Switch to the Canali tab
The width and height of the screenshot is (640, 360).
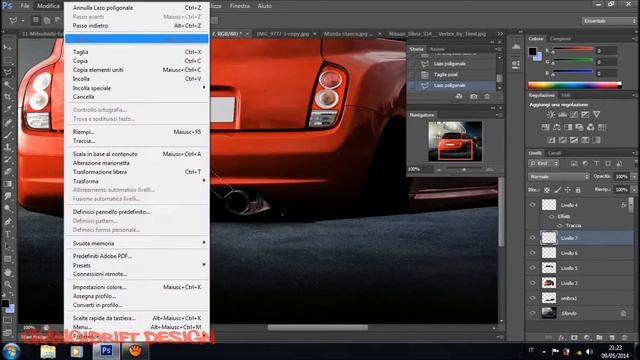[x=555, y=153]
